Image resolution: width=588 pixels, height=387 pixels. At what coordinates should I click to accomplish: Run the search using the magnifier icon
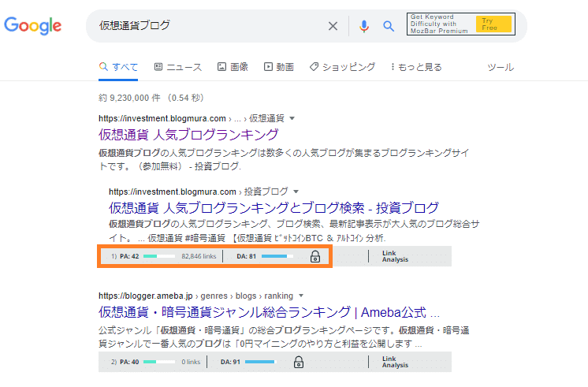(x=389, y=26)
